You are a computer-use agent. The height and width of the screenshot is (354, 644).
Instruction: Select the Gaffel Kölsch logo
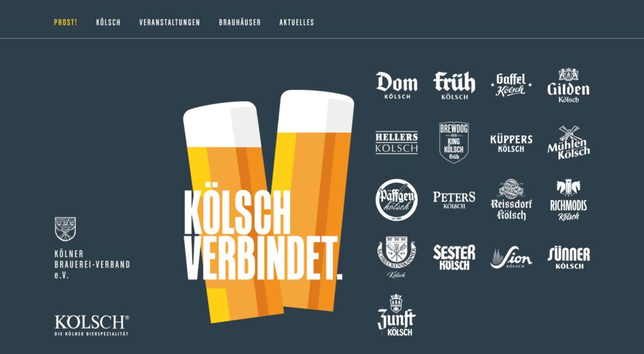point(511,86)
